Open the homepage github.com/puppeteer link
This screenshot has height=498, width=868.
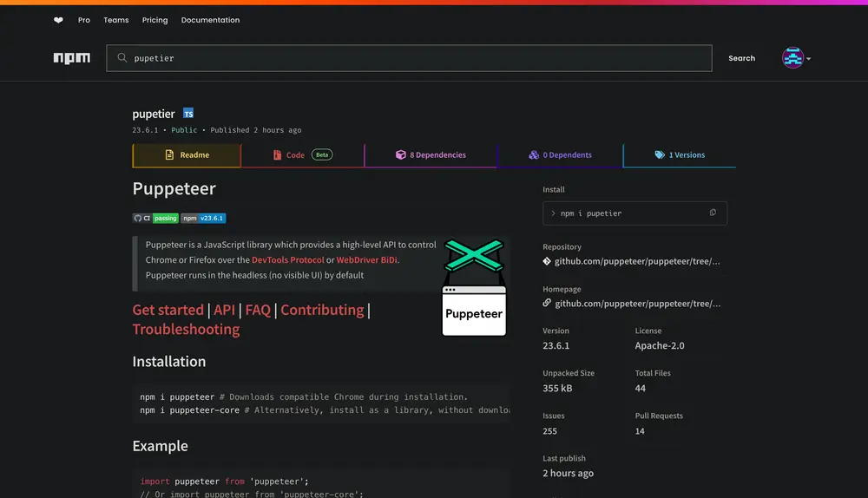[638, 304]
